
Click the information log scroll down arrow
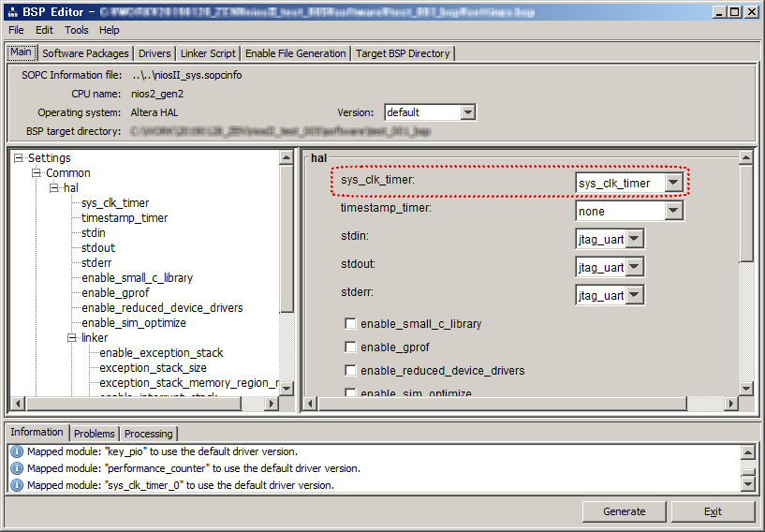tap(748, 484)
